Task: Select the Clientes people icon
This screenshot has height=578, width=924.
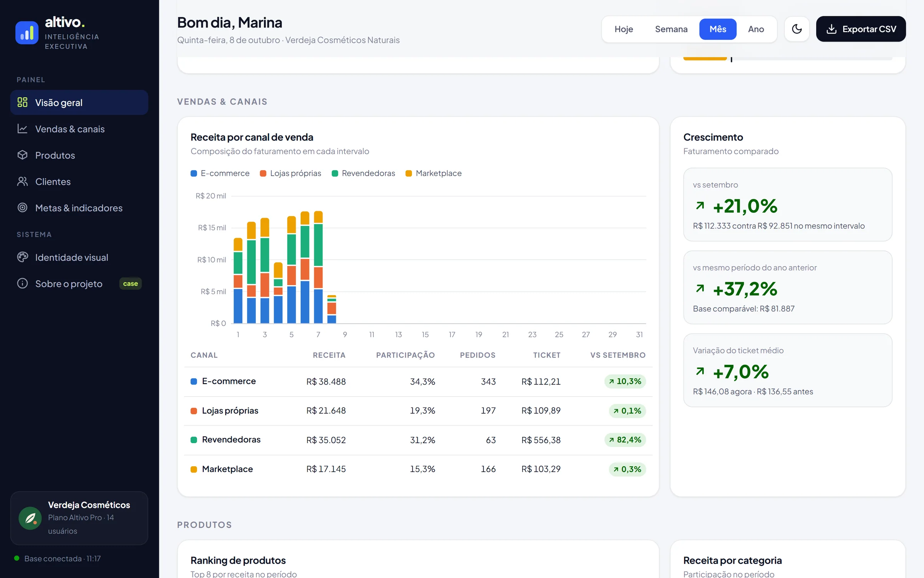Action: 22,181
